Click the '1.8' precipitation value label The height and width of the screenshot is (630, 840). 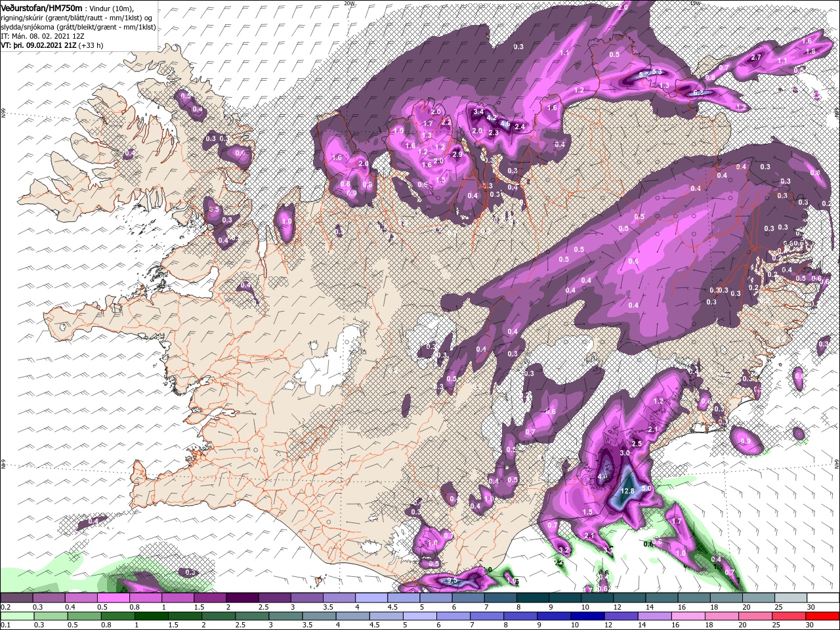810,51
